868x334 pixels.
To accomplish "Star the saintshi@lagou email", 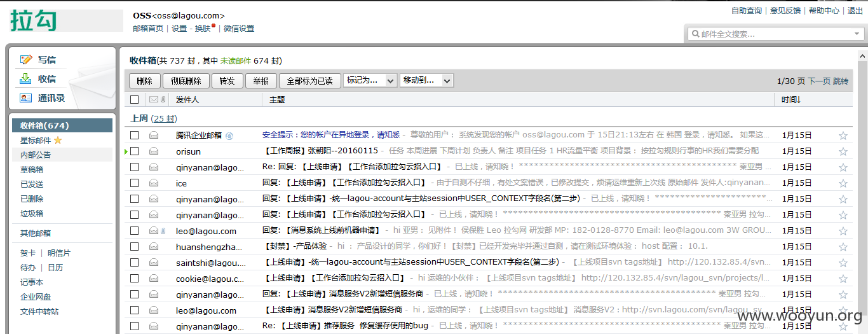I will point(843,263).
